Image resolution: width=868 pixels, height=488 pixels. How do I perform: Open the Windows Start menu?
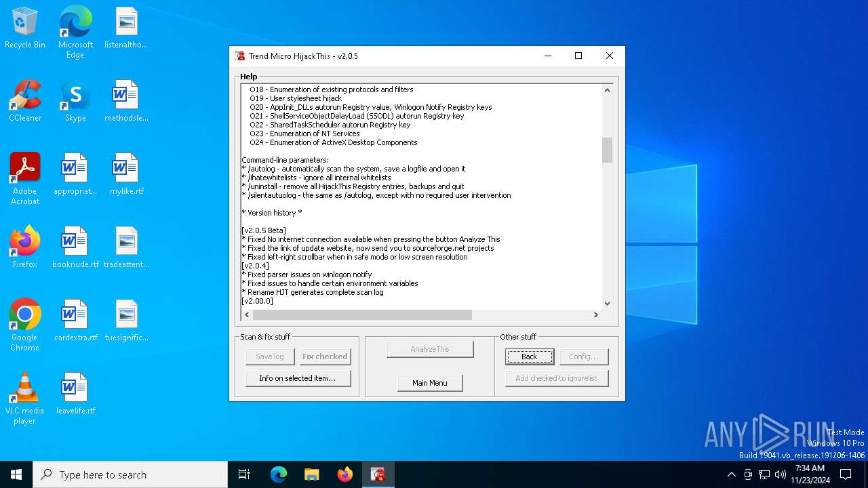click(16, 474)
